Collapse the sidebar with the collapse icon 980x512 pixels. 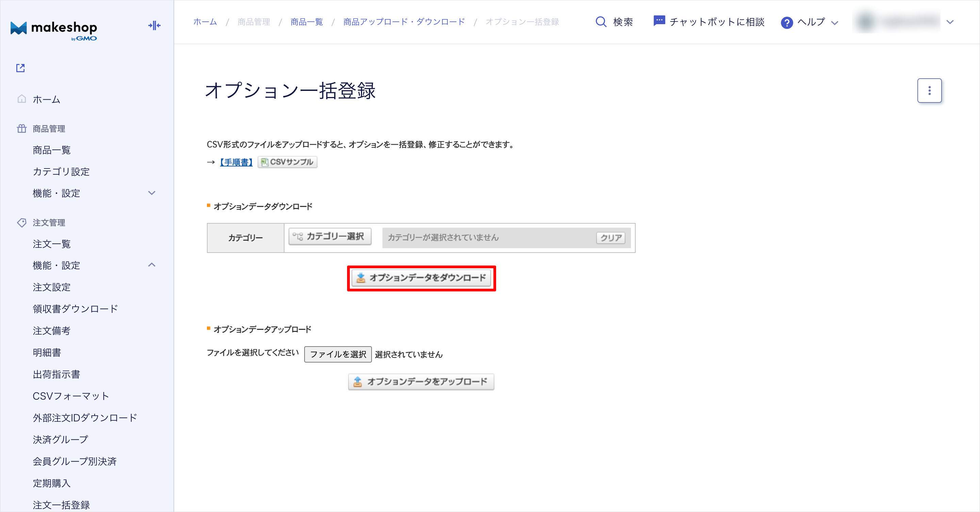coord(154,26)
